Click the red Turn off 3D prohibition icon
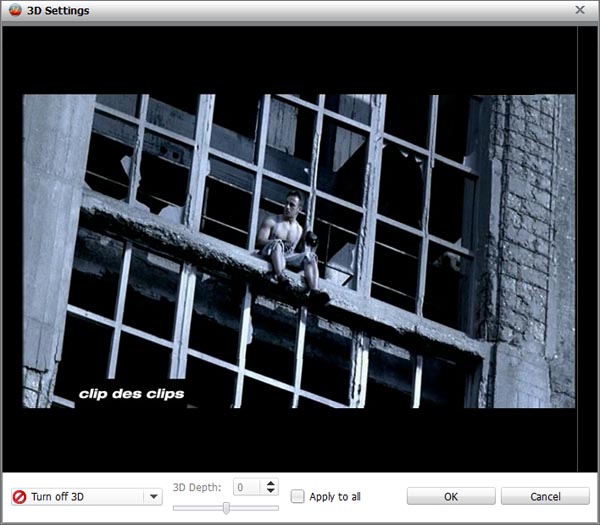600x525 pixels. (20, 497)
